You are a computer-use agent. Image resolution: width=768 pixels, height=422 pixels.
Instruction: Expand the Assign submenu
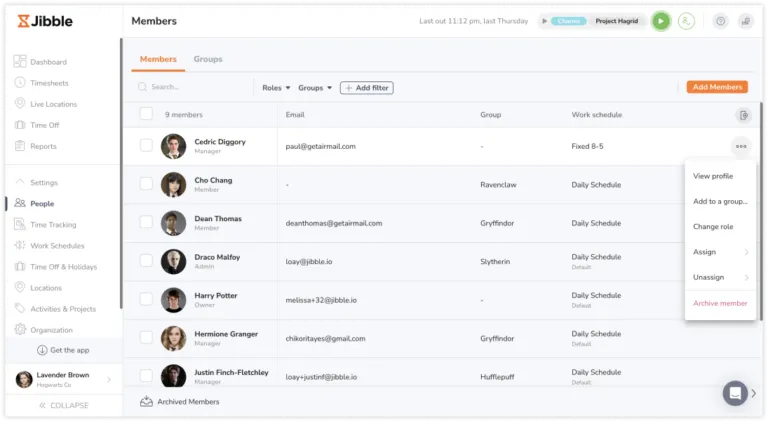pyautogui.click(x=720, y=252)
